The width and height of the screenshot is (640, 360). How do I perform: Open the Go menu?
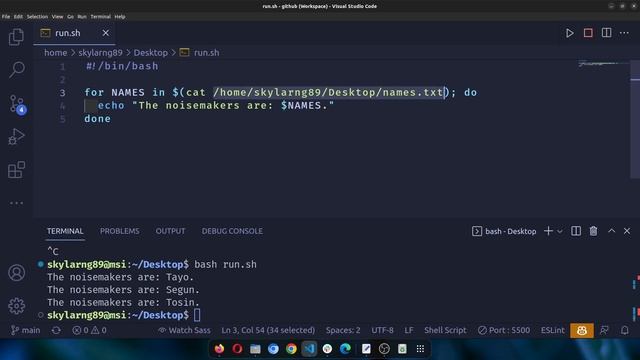point(70,17)
